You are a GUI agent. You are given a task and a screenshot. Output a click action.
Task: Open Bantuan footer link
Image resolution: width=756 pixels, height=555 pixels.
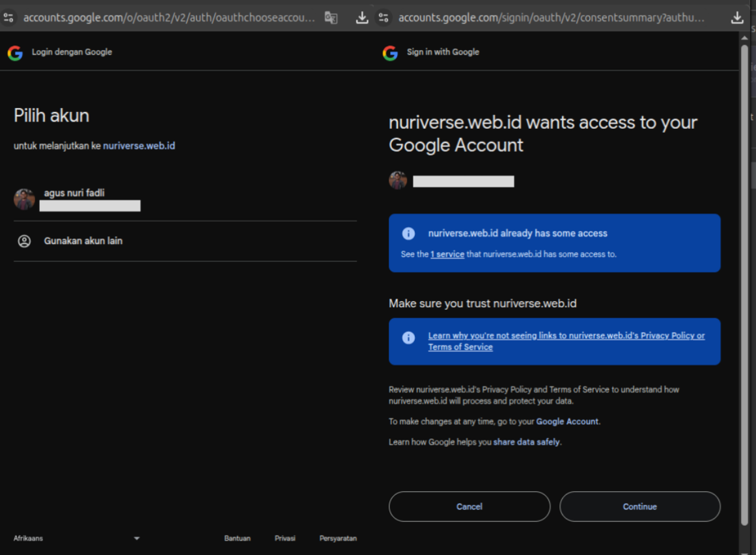coord(237,538)
